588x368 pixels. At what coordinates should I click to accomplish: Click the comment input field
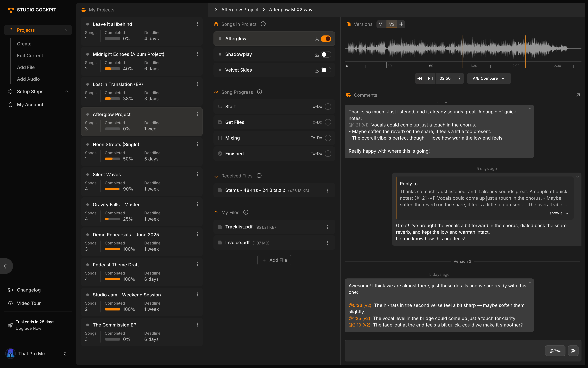438,351
